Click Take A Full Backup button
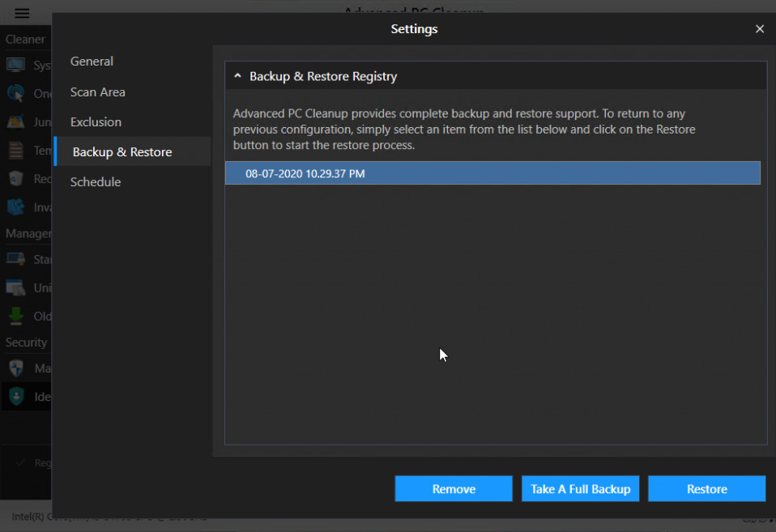 pos(580,488)
